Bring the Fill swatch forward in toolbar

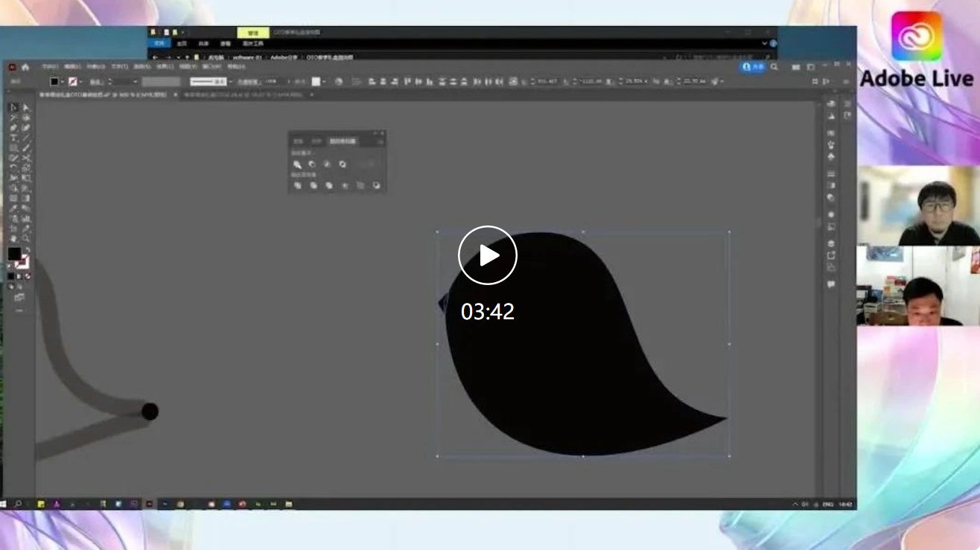click(13, 254)
